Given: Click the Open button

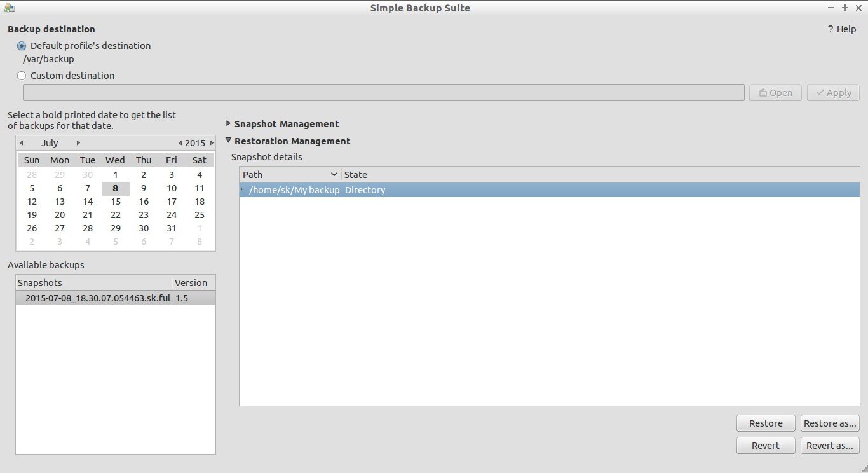Looking at the screenshot, I should 775,93.
